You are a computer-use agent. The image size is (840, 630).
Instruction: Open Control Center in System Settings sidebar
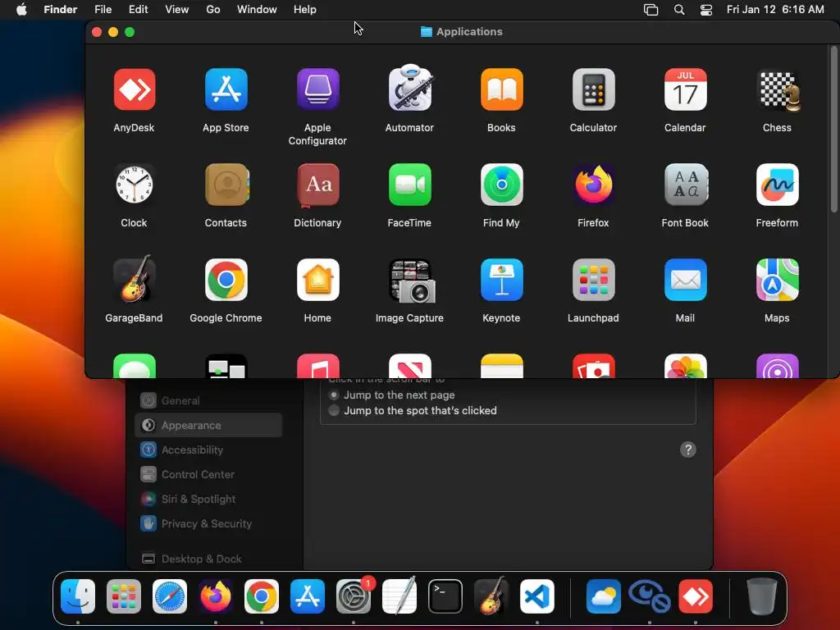pos(208,475)
